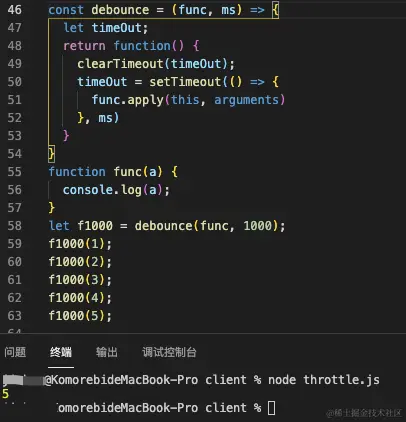Click the f1000(1); call line
This screenshot has height=422, width=406.
(80, 244)
